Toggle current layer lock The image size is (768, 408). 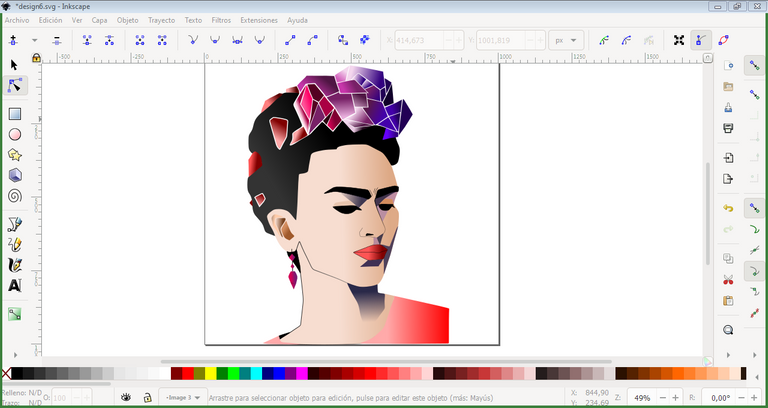147,397
